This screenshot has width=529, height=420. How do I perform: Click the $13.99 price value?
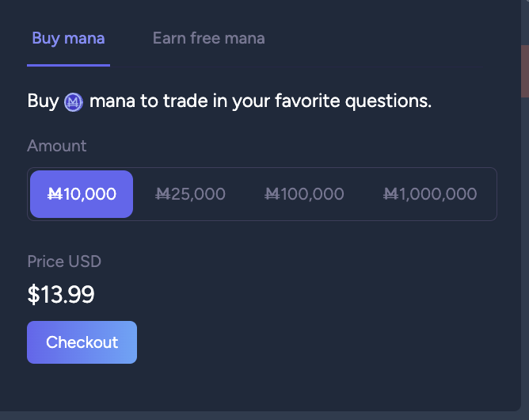pyautogui.click(x=61, y=295)
